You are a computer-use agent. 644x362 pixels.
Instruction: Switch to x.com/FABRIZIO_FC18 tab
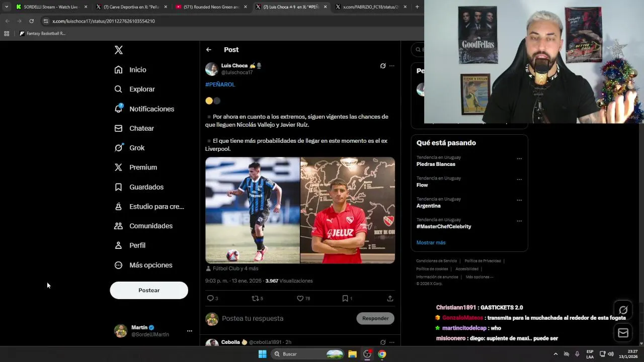pyautogui.click(x=371, y=7)
